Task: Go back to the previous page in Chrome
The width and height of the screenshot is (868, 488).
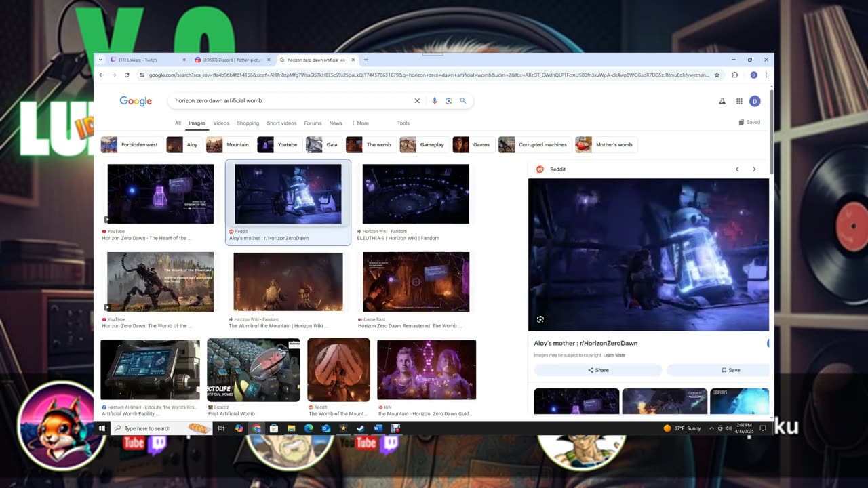Action: 101,75
